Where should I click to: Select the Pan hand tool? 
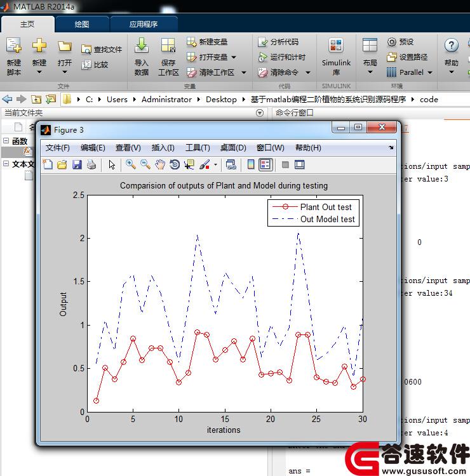pos(160,164)
